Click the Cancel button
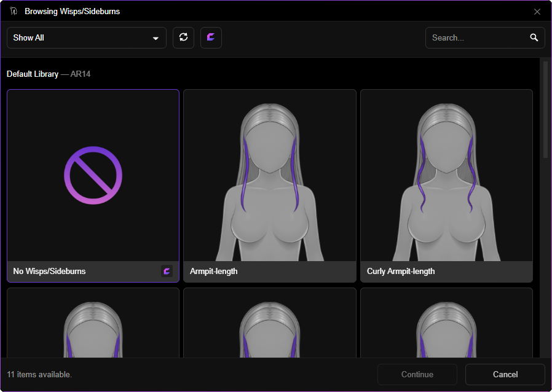This screenshot has height=392, width=552. tap(505, 374)
